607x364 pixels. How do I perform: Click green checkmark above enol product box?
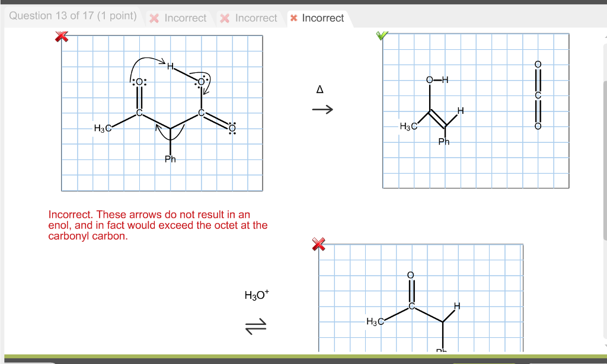tap(382, 36)
